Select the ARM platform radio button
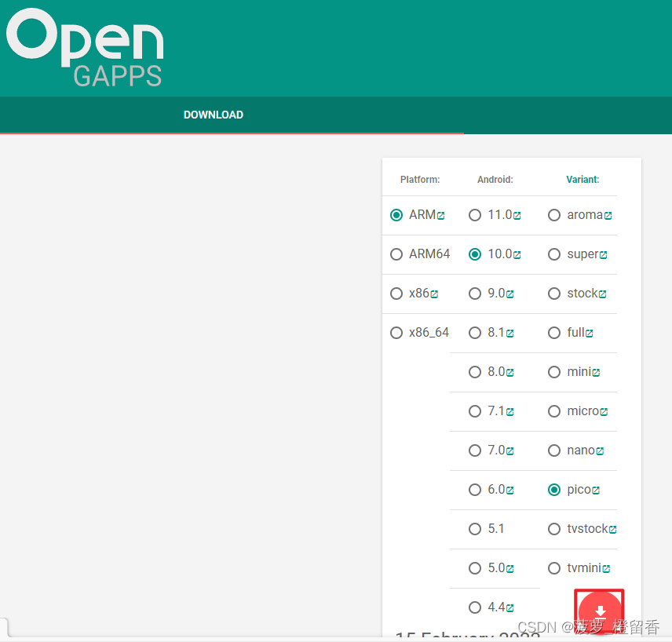Viewport: 672px width, 642px height. pos(396,215)
